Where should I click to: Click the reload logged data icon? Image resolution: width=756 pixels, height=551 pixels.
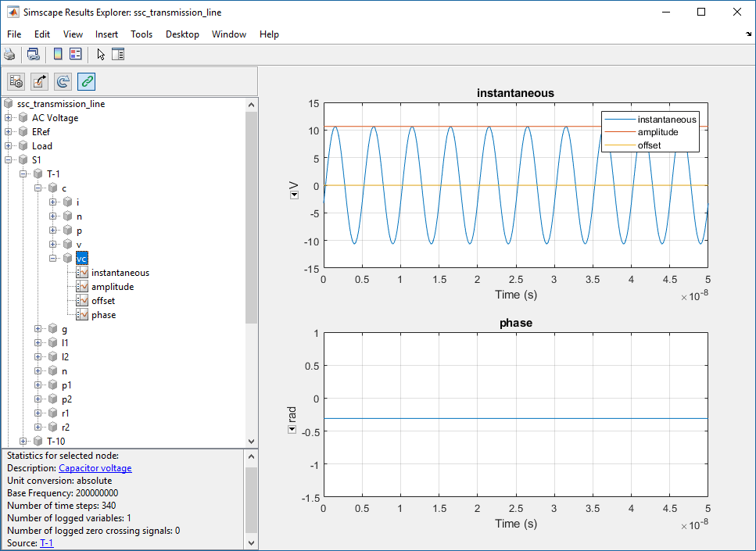point(63,81)
